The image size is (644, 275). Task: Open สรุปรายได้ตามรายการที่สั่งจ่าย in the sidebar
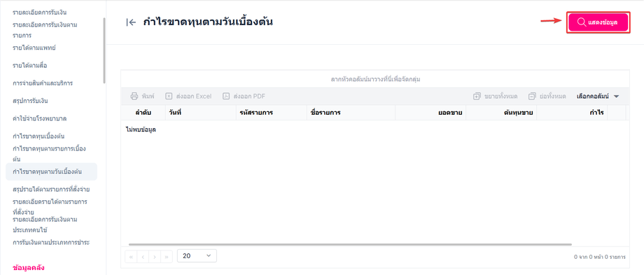click(x=51, y=190)
